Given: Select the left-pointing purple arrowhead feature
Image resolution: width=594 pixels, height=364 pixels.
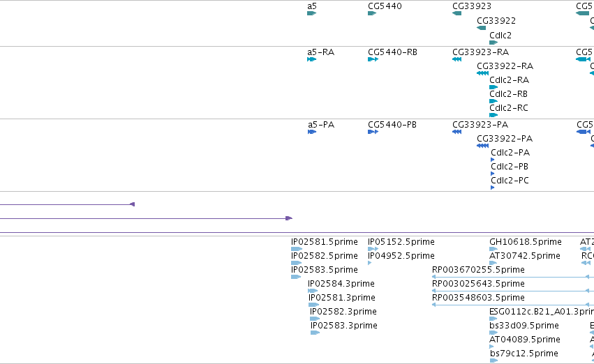Looking at the screenshot, I should click(x=132, y=204).
